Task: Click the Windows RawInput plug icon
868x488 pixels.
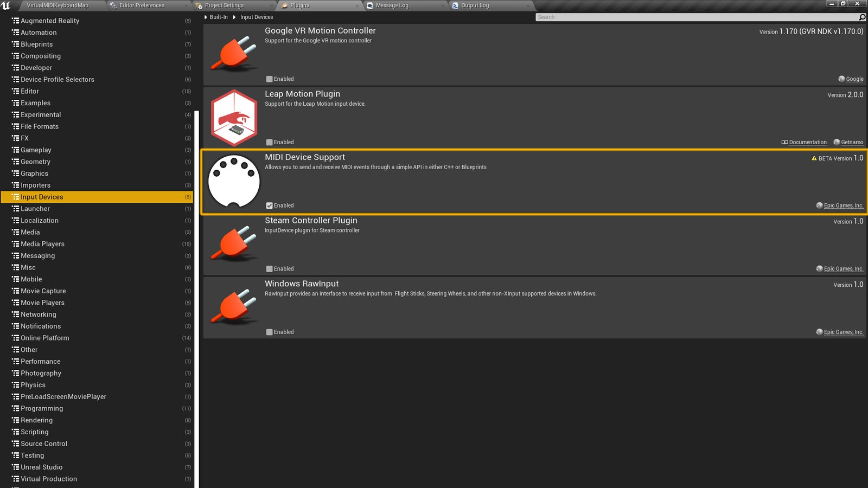Action: click(x=234, y=307)
